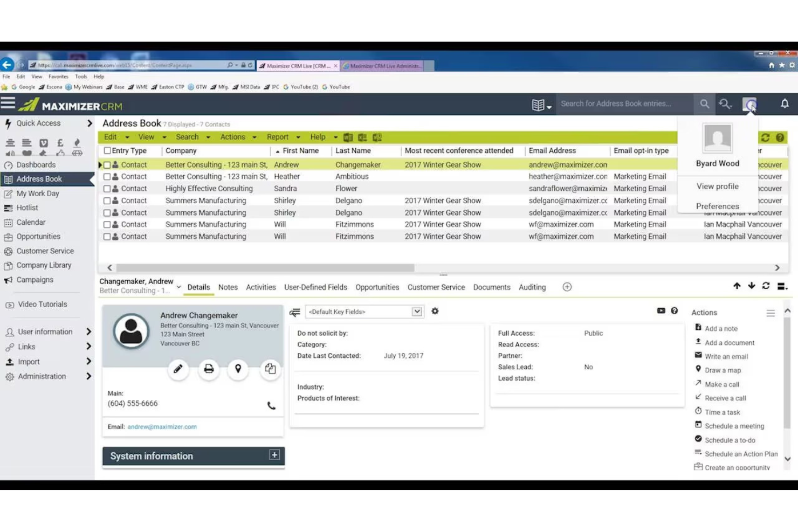Open the notifications bell

pyautogui.click(x=785, y=103)
